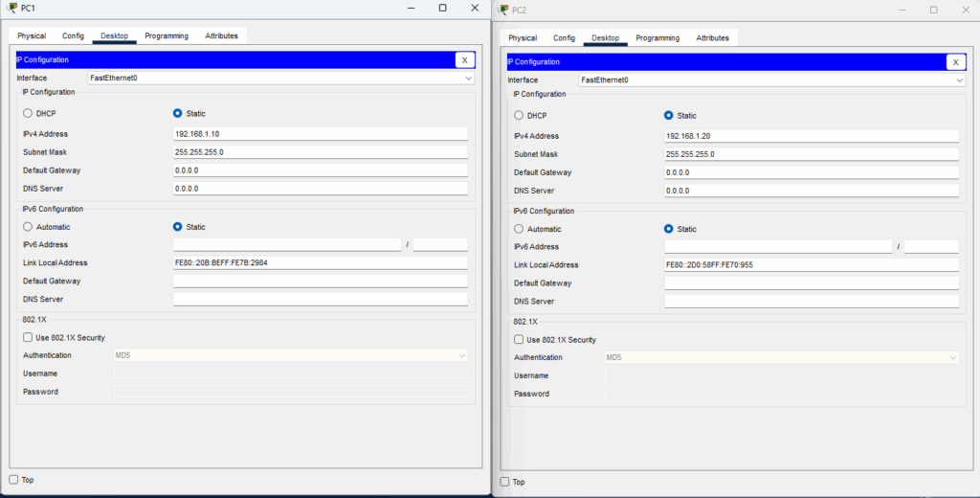Click the PC1 window title icon
The width and height of the screenshot is (980, 498).
tap(12, 8)
